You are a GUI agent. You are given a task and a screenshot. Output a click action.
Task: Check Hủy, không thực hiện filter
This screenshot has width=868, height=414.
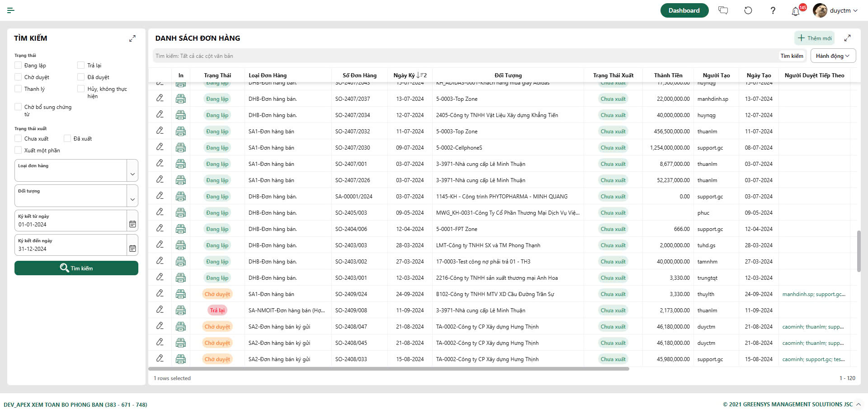click(81, 89)
